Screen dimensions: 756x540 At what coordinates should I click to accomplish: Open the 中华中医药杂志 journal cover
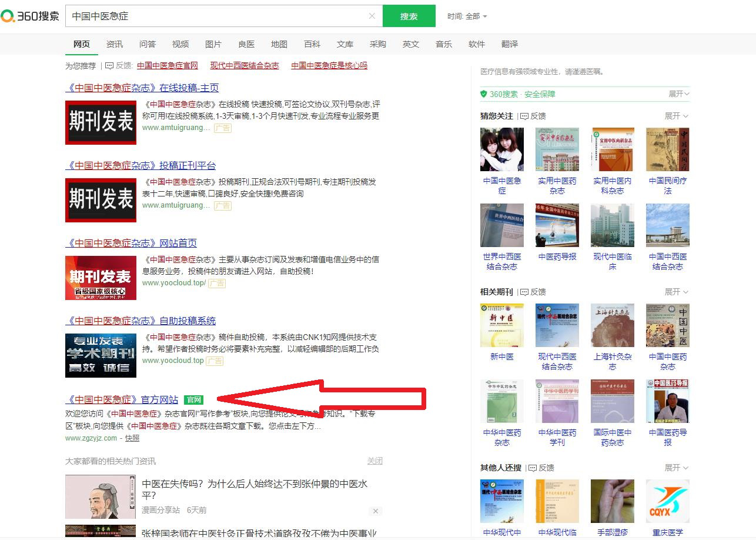pos(502,401)
